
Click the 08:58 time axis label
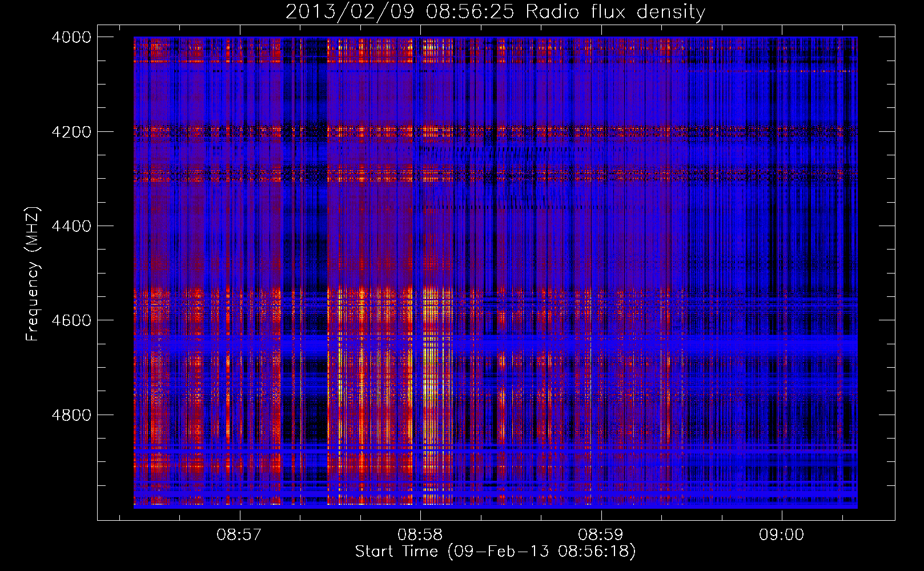click(420, 535)
